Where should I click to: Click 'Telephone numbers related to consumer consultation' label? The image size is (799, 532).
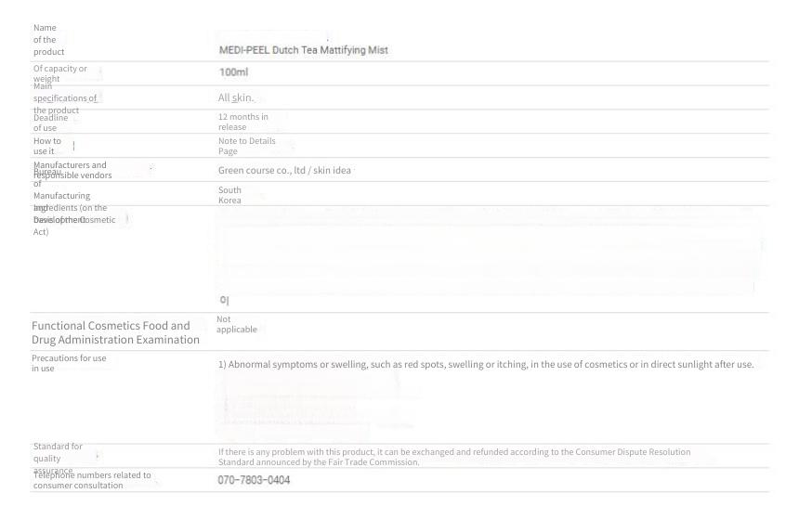tap(92, 480)
